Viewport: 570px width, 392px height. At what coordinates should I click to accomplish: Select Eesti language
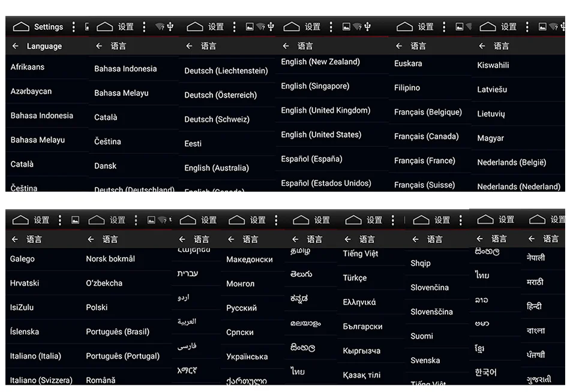(193, 143)
